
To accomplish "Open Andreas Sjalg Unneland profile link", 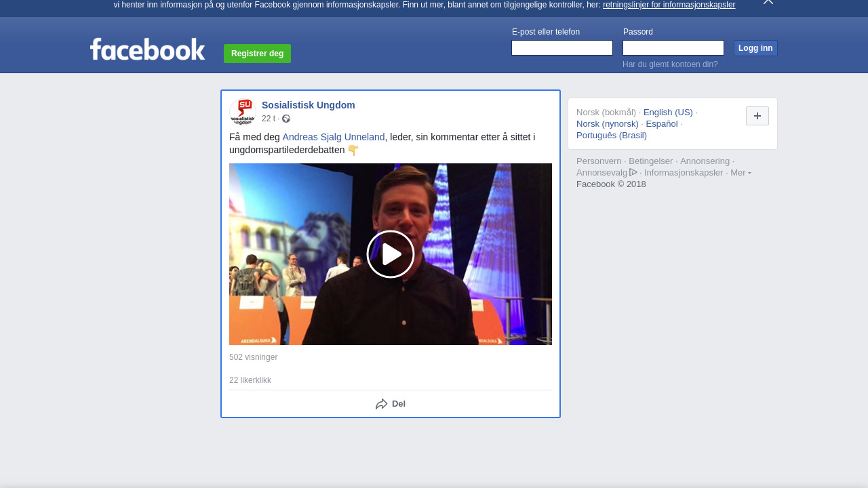I will (x=334, y=137).
